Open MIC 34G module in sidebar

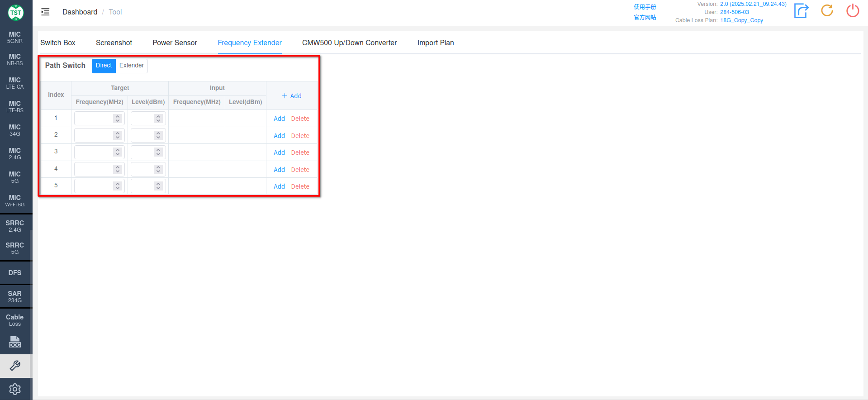tap(15, 130)
